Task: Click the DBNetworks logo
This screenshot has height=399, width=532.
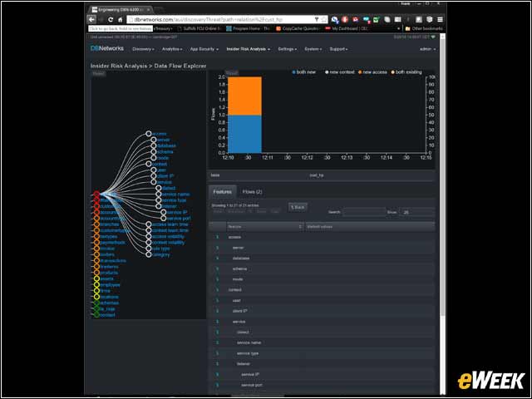Action: (x=107, y=48)
